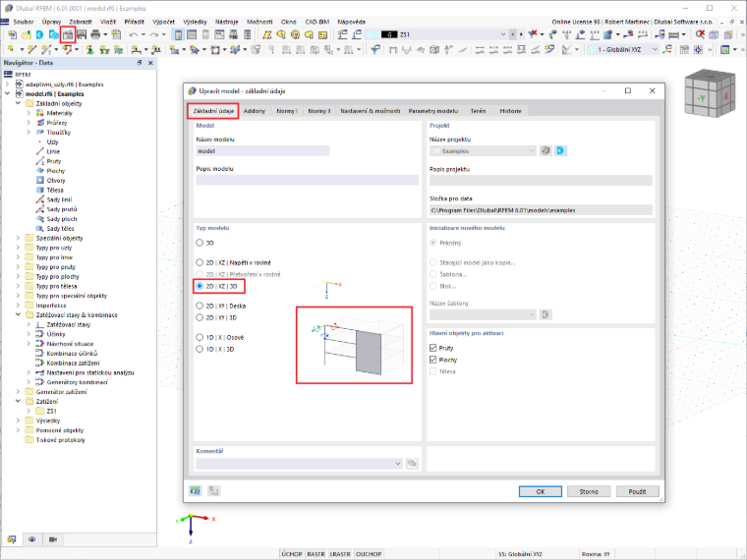Click the copy-data icon beside the units icon
The height and width of the screenshot is (560, 747).
pos(214,491)
